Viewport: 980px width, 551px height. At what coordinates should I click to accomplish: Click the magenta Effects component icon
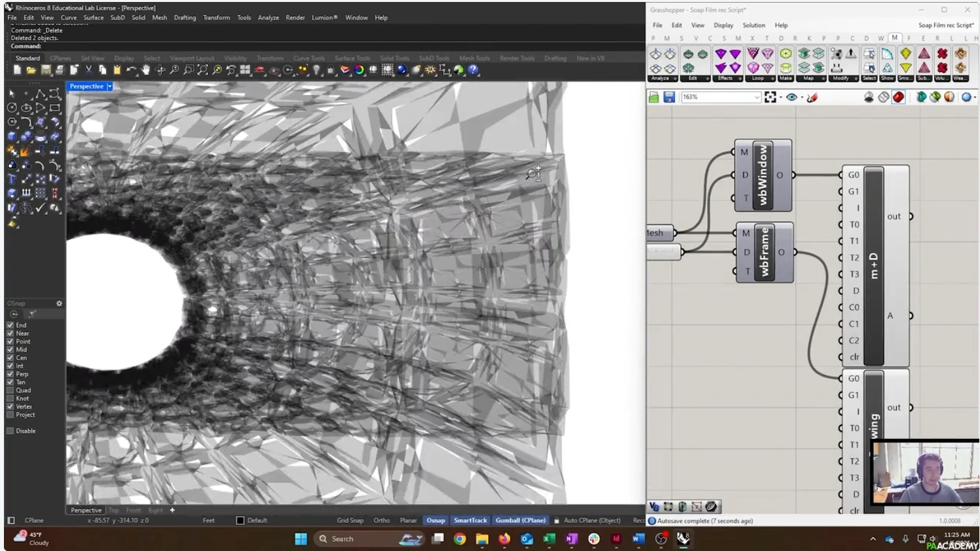coord(721,54)
